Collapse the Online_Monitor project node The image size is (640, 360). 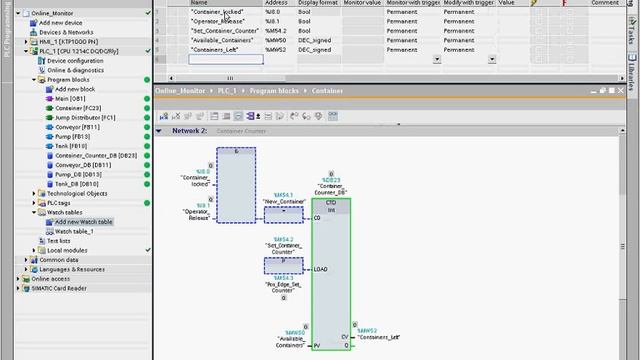tap(18, 13)
